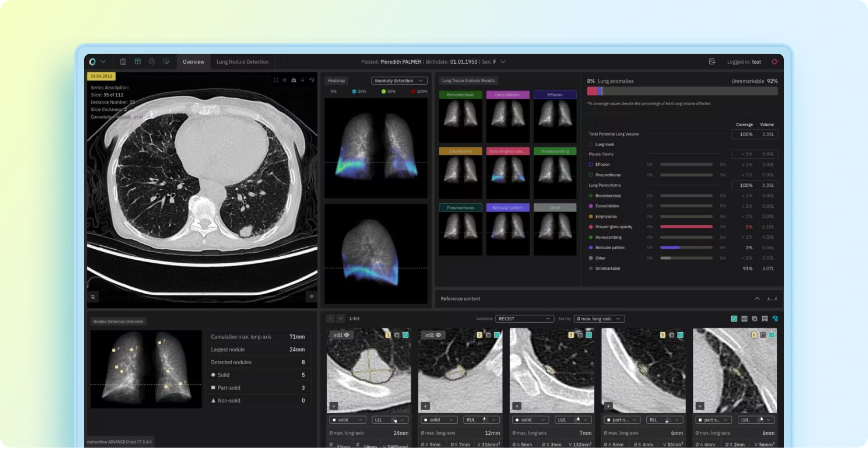
Task: Switch to the Overview tab
Action: point(193,62)
